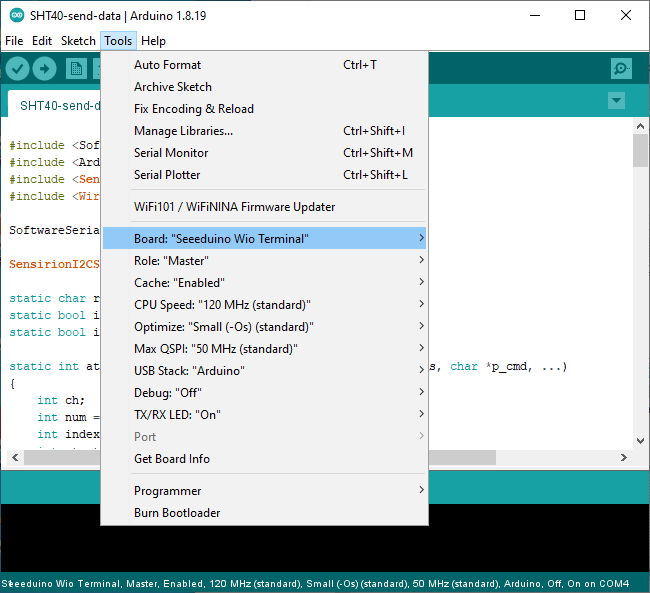
Task: Open the File menu
Action: click(x=14, y=41)
